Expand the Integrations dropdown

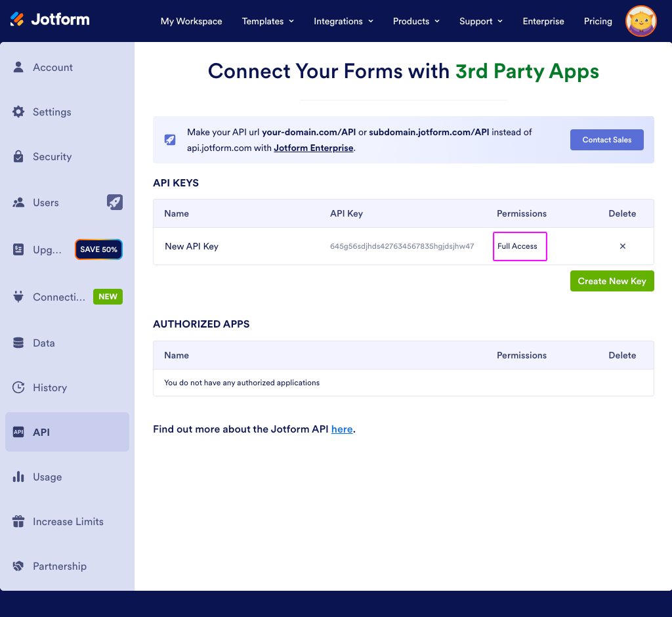[x=343, y=21]
